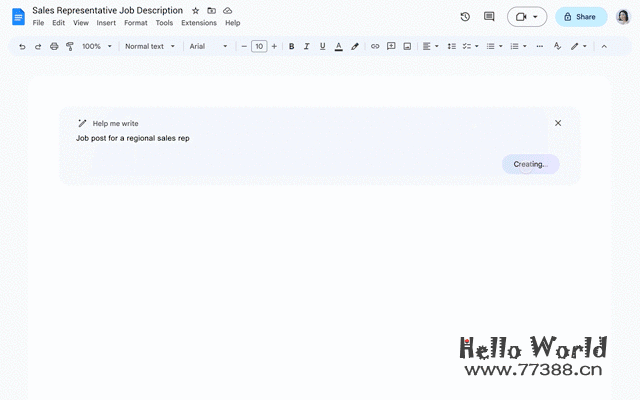The width and height of the screenshot is (640, 400).
Task: Insert a checklist
Action: (467, 47)
